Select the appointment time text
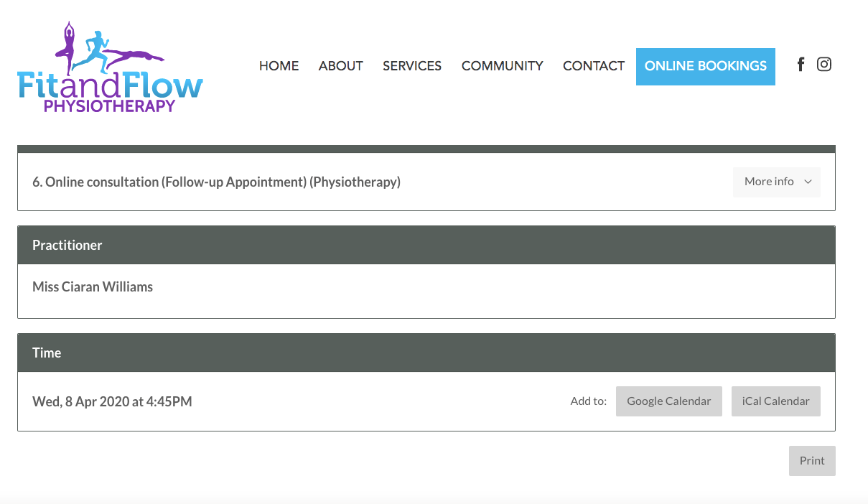868x504 pixels. point(112,401)
